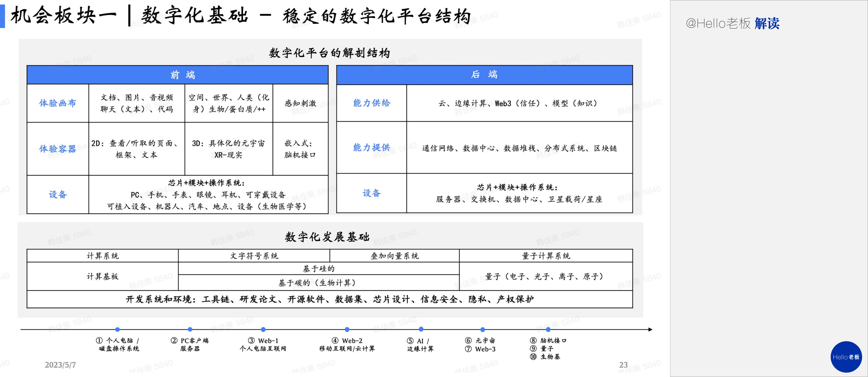Screen dimensions: 868x377
Task: Click the 量子计算系统 cell
Action: point(546,256)
